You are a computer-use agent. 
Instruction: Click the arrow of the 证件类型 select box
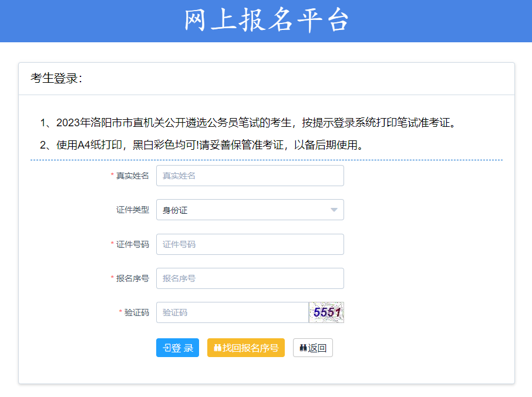click(x=334, y=210)
